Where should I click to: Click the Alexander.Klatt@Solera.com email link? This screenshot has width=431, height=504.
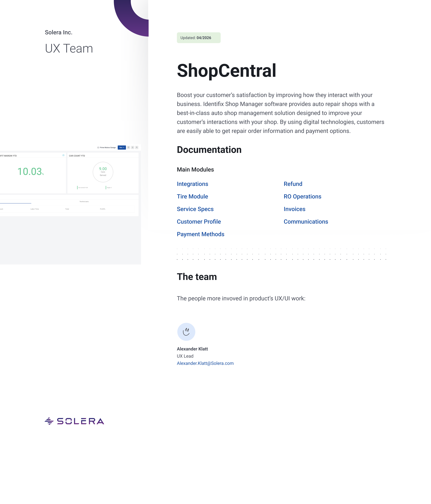pyautogui.click(x=205, y=363)
